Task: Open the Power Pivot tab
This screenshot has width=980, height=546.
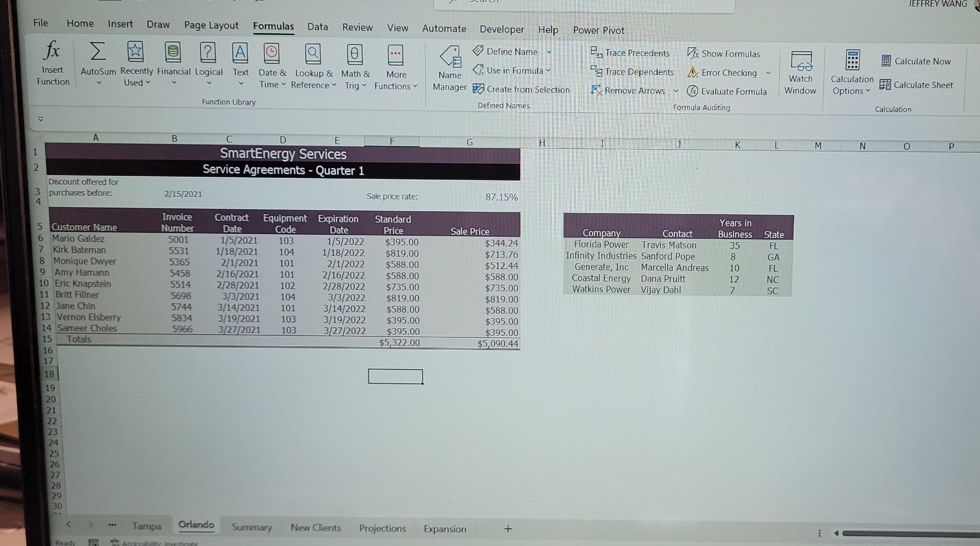Action: coord(598,30)
